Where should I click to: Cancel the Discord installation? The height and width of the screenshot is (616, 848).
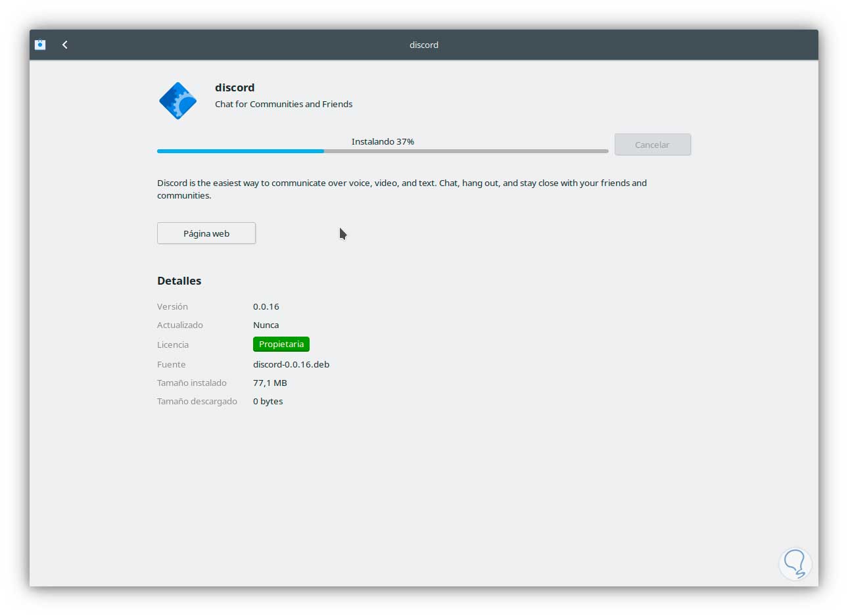(652, 145)
